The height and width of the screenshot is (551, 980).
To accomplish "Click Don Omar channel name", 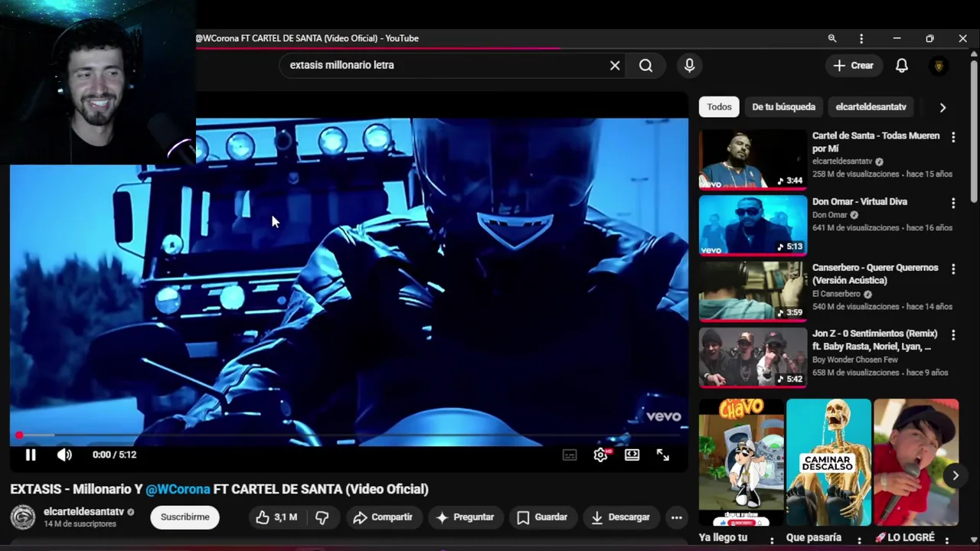I will click(830, 215).
